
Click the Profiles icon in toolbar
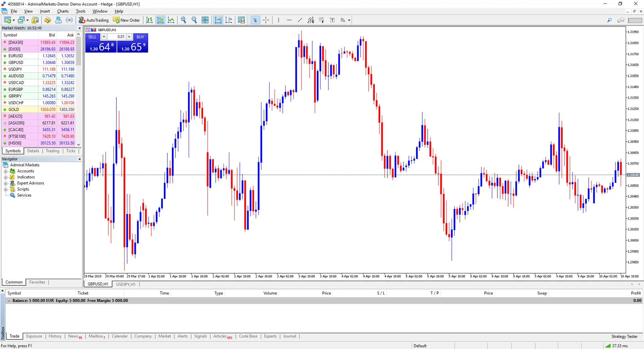click(21, 20)
